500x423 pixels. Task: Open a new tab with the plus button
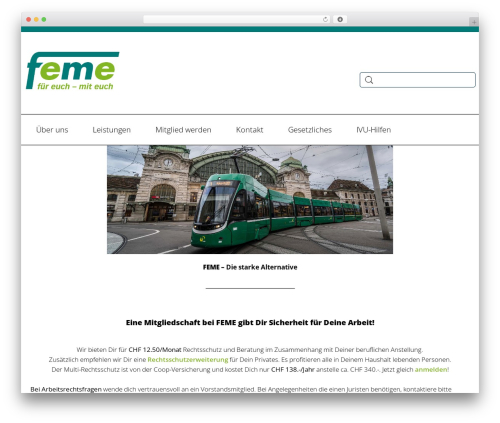coord(474,22)
